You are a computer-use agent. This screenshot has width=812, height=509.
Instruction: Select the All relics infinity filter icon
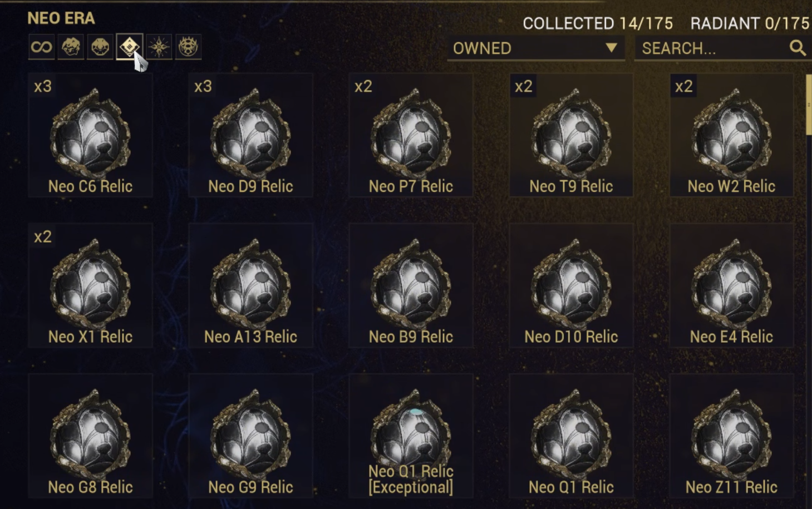tap(42, 47)
